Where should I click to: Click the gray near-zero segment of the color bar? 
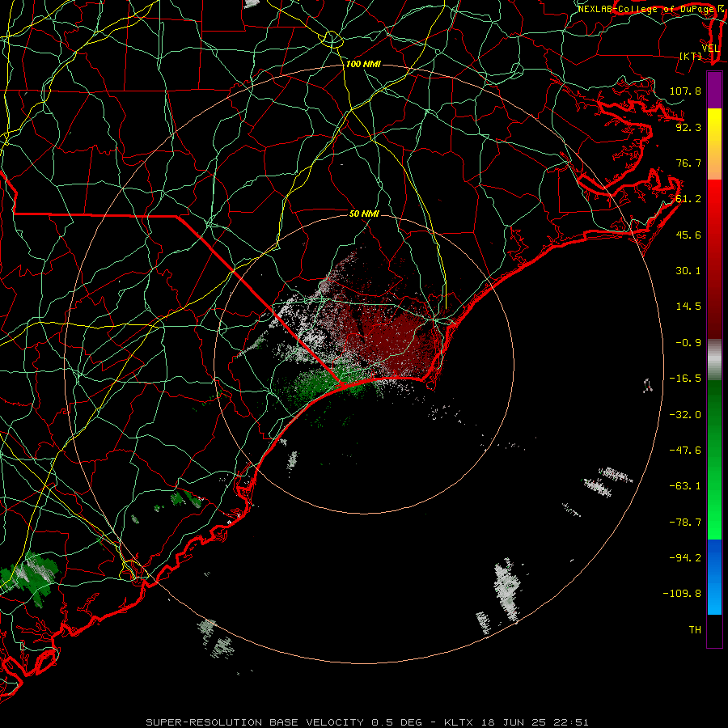714,359
